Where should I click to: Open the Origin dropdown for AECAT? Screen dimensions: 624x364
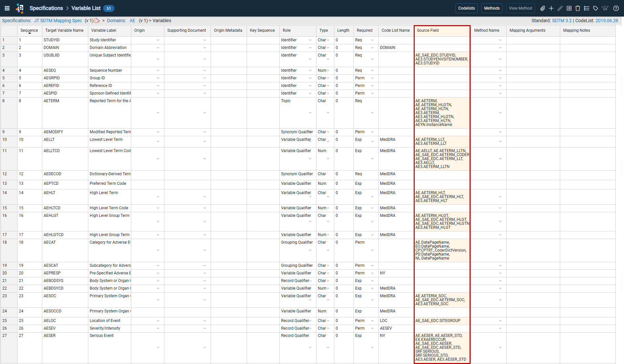click(158, 251)
